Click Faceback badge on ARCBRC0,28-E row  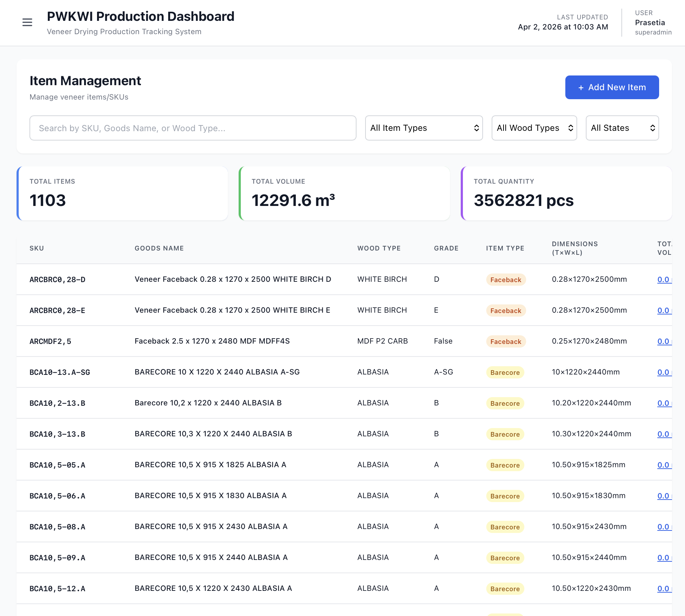click(505, 311)
